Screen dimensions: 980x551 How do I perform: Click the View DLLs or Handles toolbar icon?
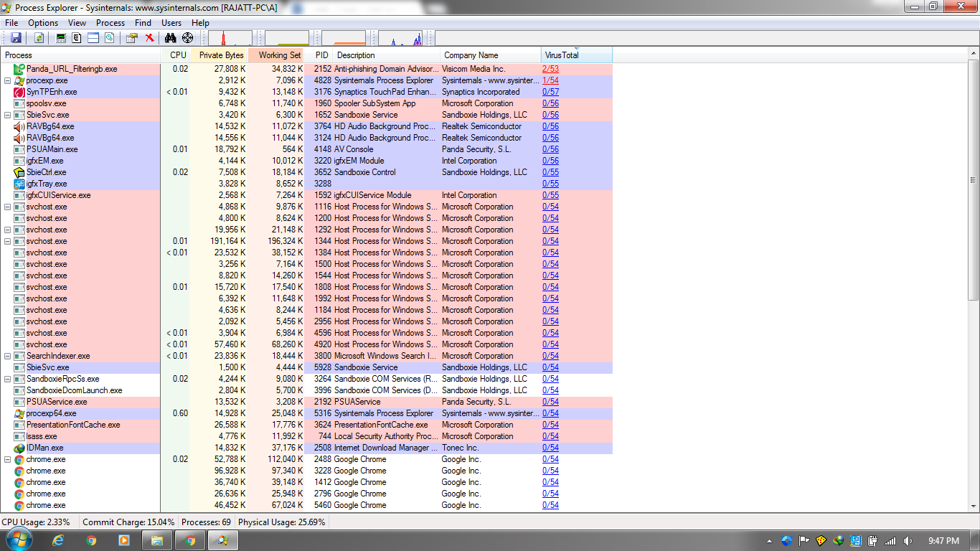point(110,38)
